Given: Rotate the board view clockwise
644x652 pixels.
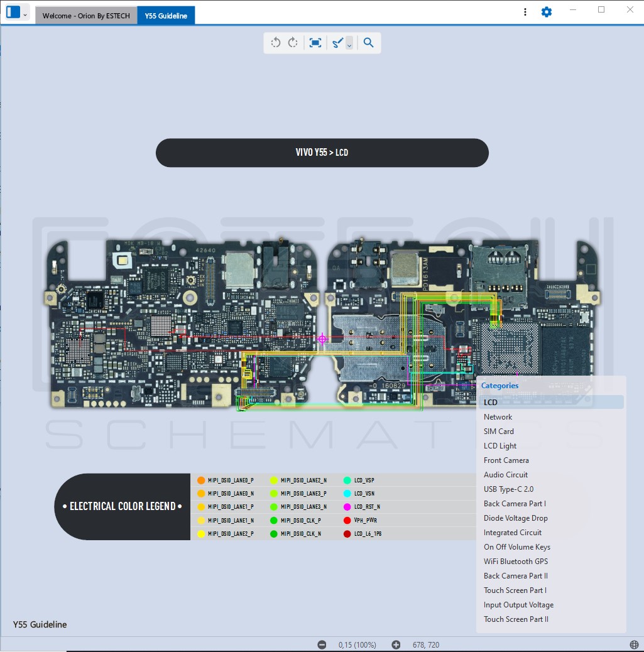Looking at the screenshot, I should point(293,43).
